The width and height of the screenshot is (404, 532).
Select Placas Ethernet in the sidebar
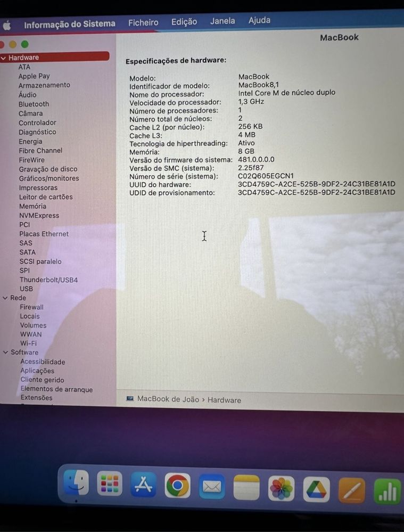pos(44,234)
